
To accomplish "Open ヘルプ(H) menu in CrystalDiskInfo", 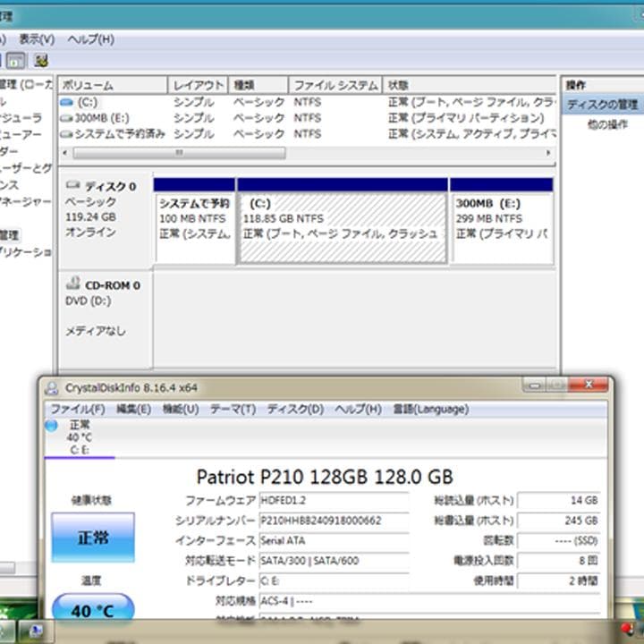I will point(358,409).
